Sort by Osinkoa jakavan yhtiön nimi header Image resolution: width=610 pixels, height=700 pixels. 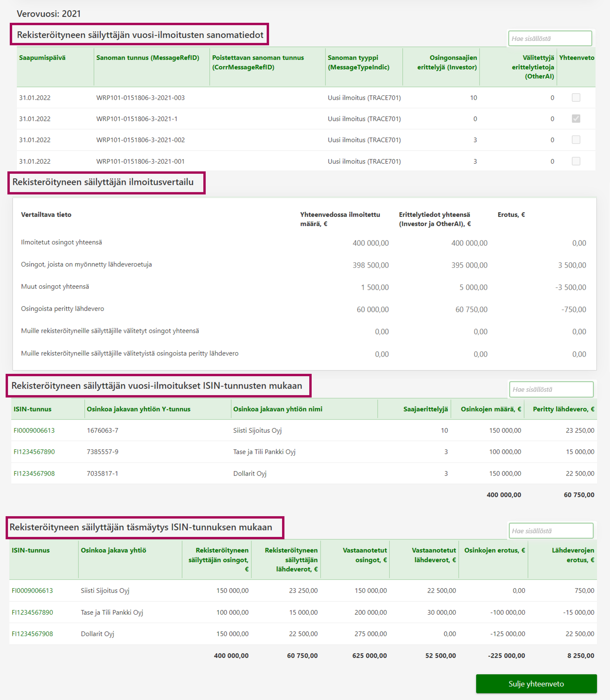coord(277,409)
